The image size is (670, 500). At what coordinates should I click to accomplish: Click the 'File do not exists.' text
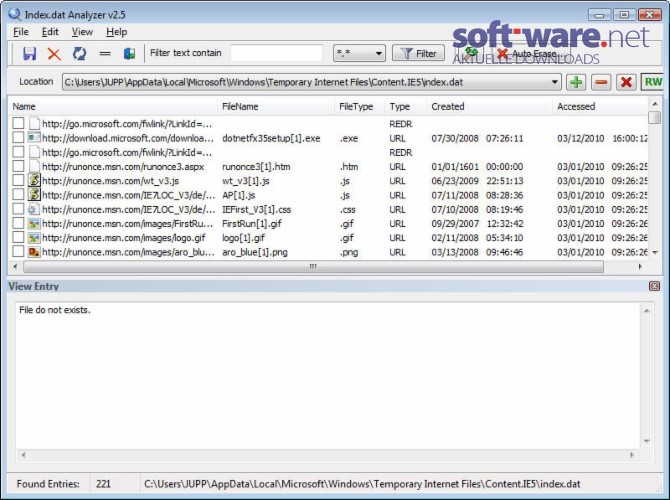55,310
